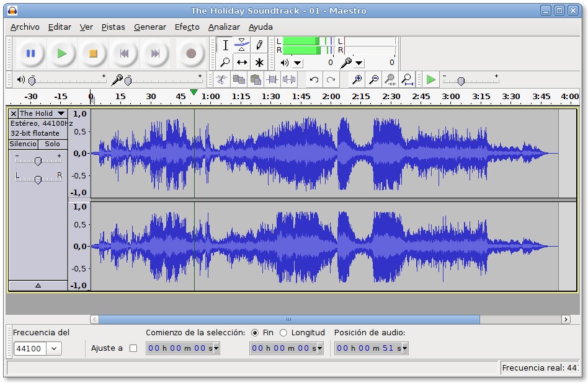This screenshot has height=383, width=588.
Task: Stop playback with the Stop button
Action: tap(93, 53)
